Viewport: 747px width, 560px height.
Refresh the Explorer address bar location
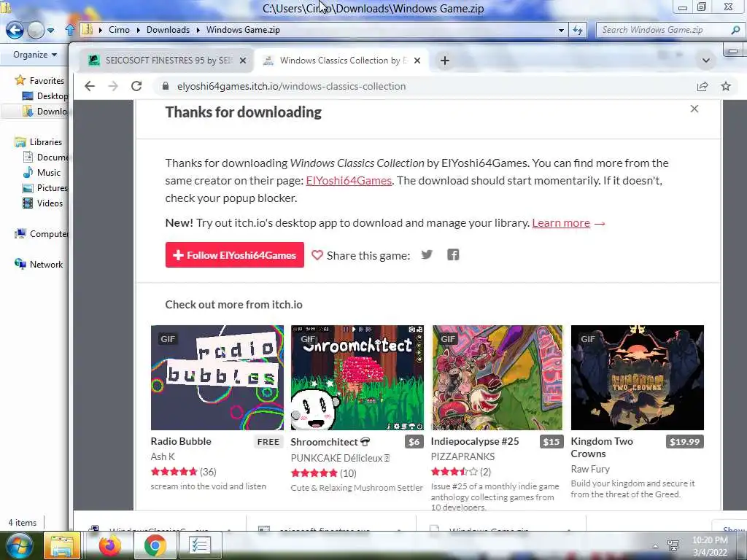click(x=578, y=30)
